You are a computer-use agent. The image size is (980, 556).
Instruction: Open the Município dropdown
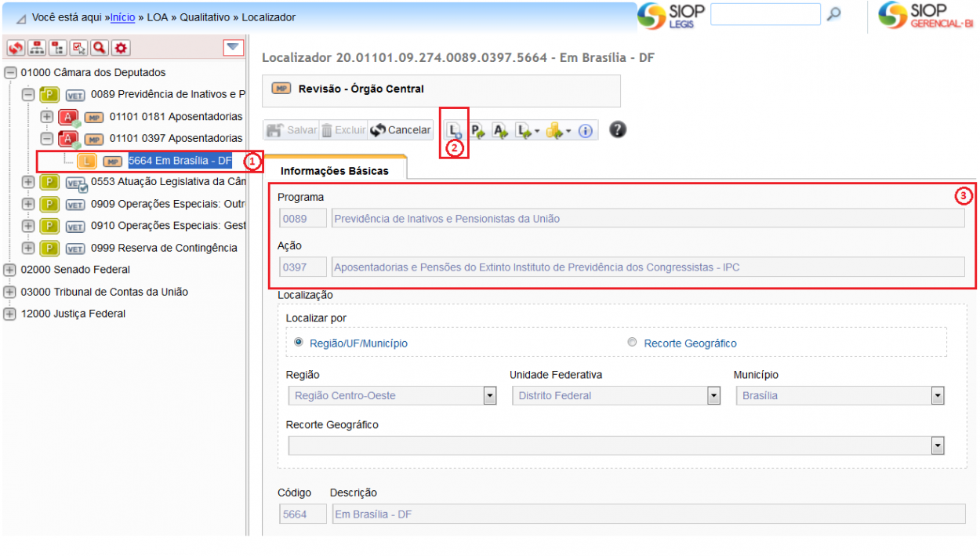[x=938, y=396]
